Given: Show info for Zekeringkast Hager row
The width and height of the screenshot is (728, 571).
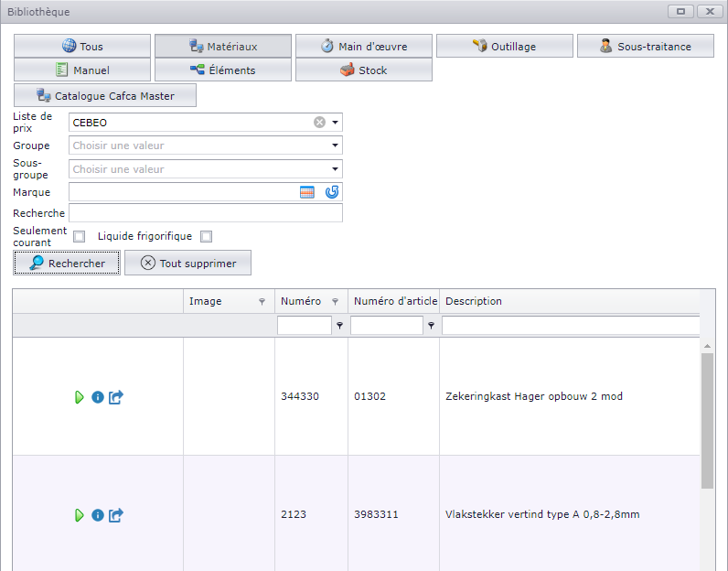Looking at the screenshot, I should (x=98, y=397).
